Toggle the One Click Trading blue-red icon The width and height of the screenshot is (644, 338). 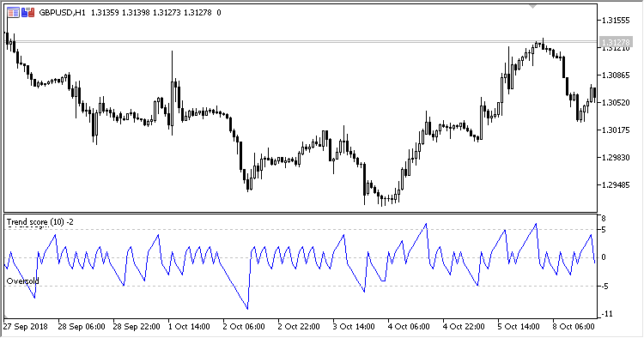28,13
